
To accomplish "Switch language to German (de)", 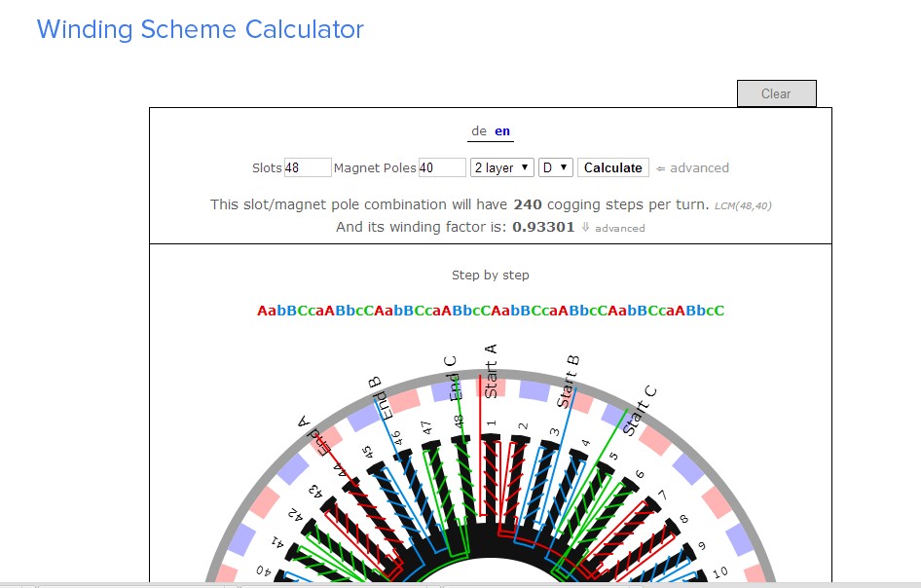I will click(478, 131).
